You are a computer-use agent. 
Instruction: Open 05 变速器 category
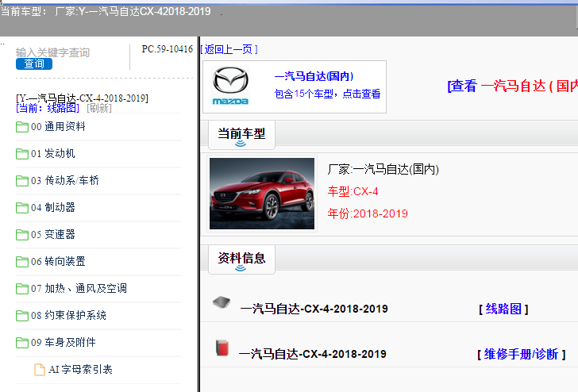click(x=53, y=234)
